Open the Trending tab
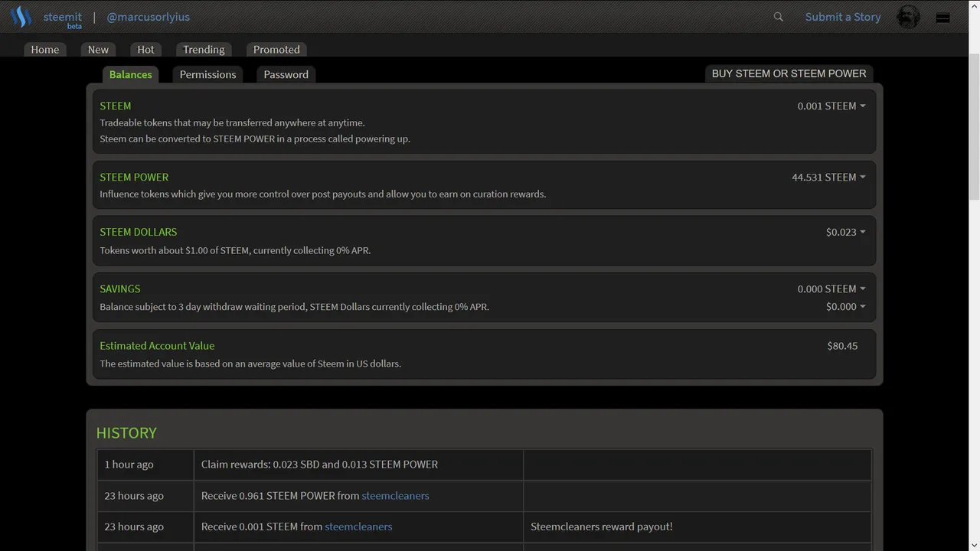The image size is (980, 551). (204, 49)
